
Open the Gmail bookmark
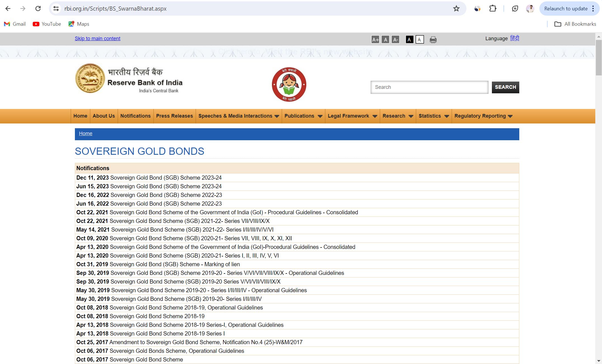click(x=15, y=24)
